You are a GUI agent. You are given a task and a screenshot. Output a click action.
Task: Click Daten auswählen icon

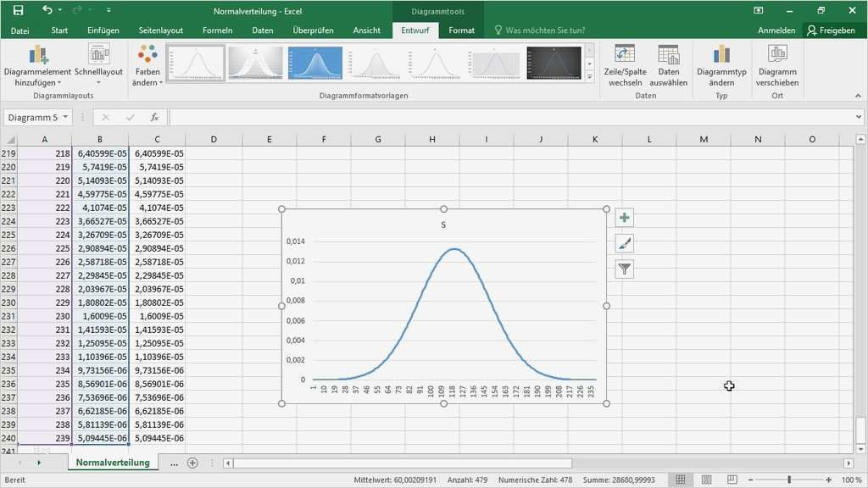pos(668,55)
